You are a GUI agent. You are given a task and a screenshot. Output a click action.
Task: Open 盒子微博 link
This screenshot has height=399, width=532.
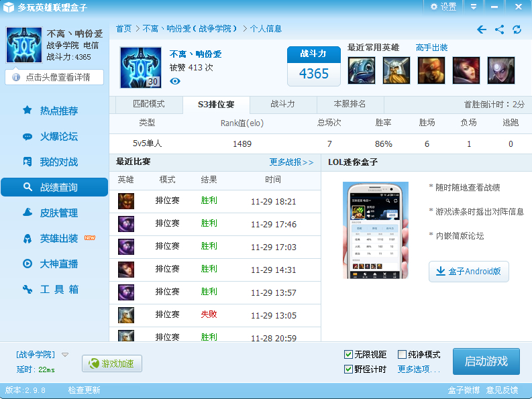click(x=464, y=390)
